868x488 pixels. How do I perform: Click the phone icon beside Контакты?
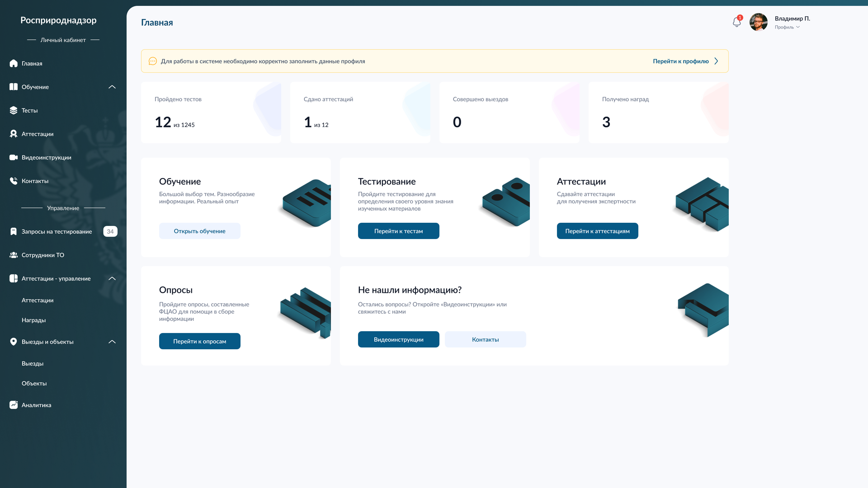coord(14,181)
